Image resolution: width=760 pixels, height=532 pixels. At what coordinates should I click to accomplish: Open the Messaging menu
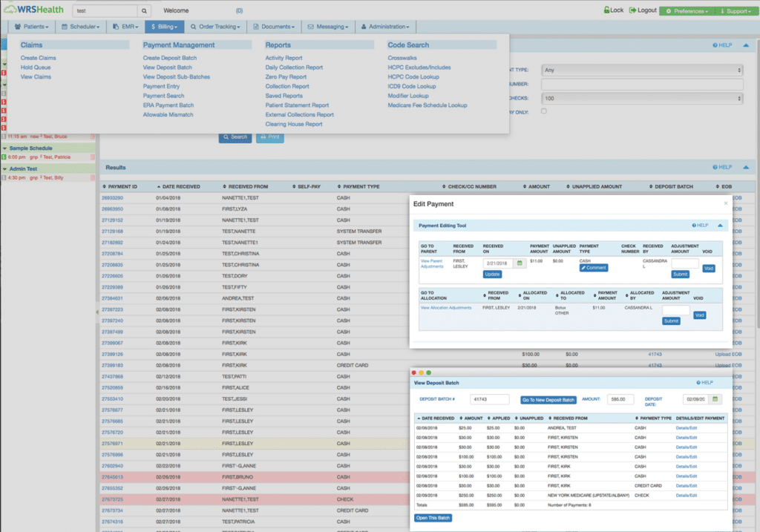(328, 27)
